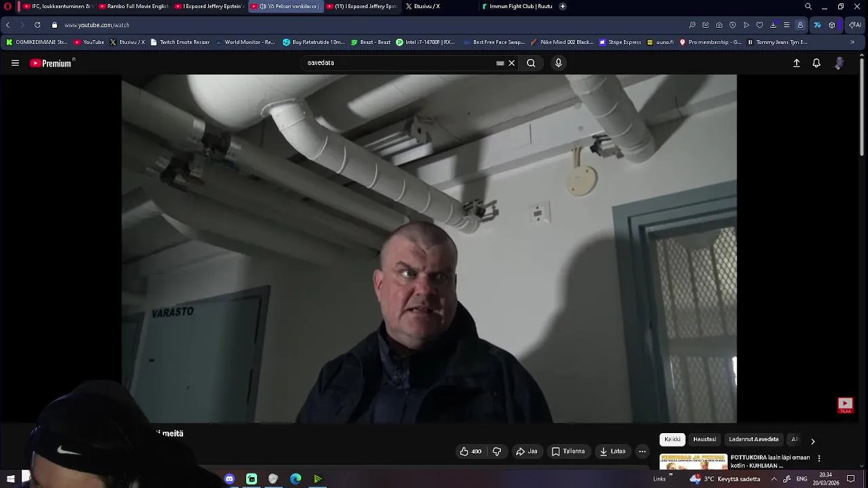Switch to 'Immun Fight Club | Ruutu' tab
Viewport: 868px width, 488px height.
[517, 6]
